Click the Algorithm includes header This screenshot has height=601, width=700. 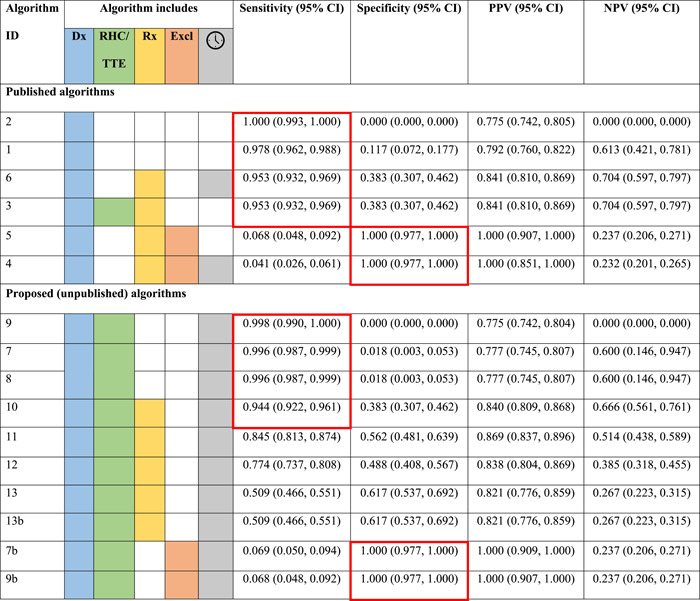click(149, 8)
